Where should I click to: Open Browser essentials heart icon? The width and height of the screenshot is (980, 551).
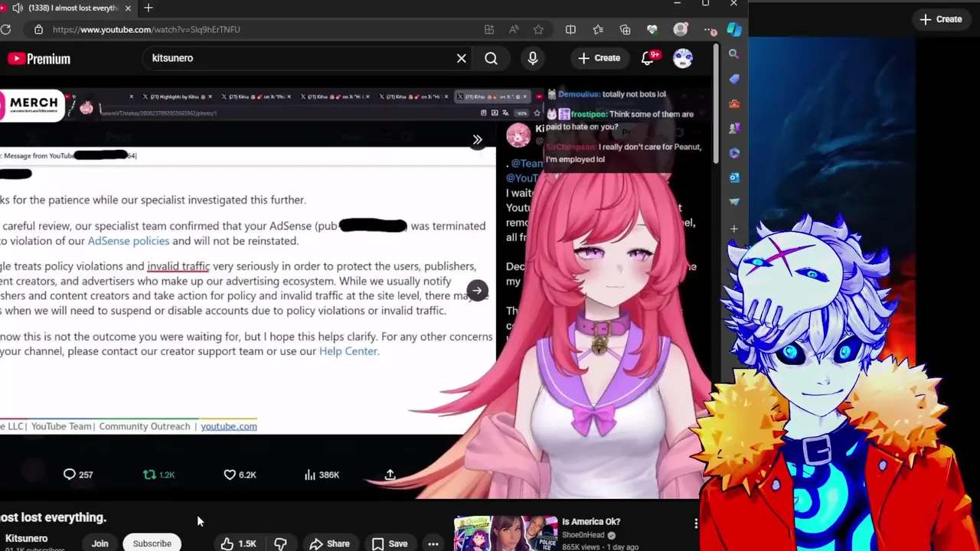652,30
